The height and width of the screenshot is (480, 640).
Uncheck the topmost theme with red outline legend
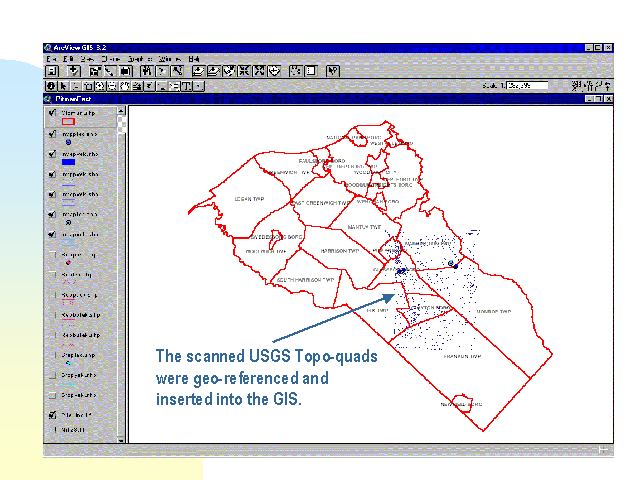50,113
